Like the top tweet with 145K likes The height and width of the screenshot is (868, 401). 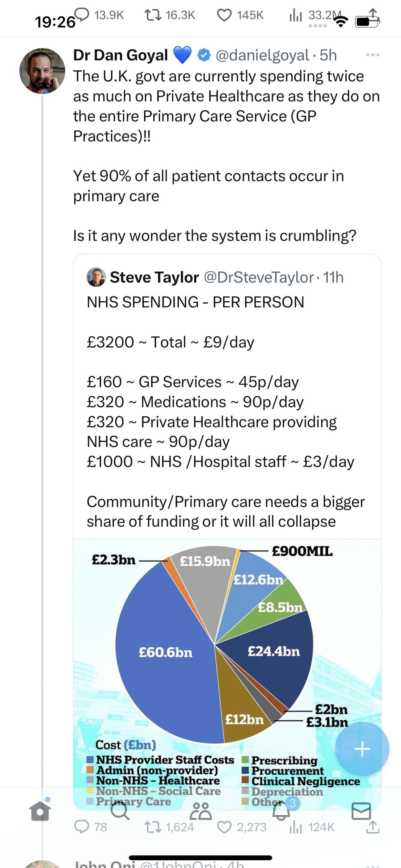point(224,15)
